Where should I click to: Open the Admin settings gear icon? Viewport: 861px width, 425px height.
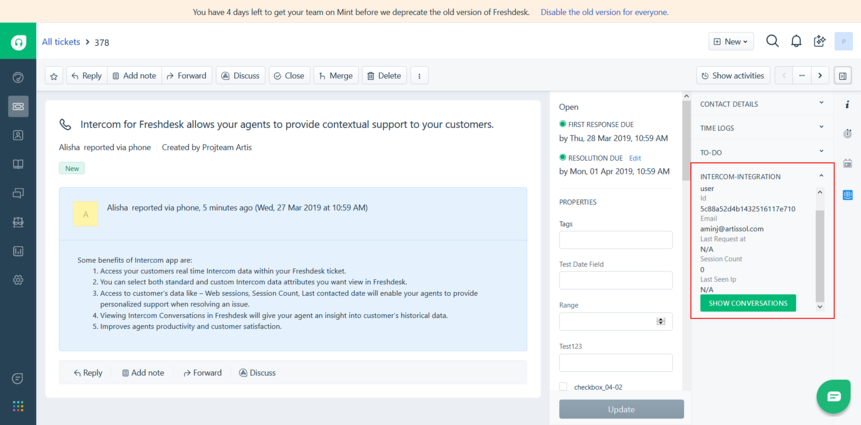(x=18, y=280)
